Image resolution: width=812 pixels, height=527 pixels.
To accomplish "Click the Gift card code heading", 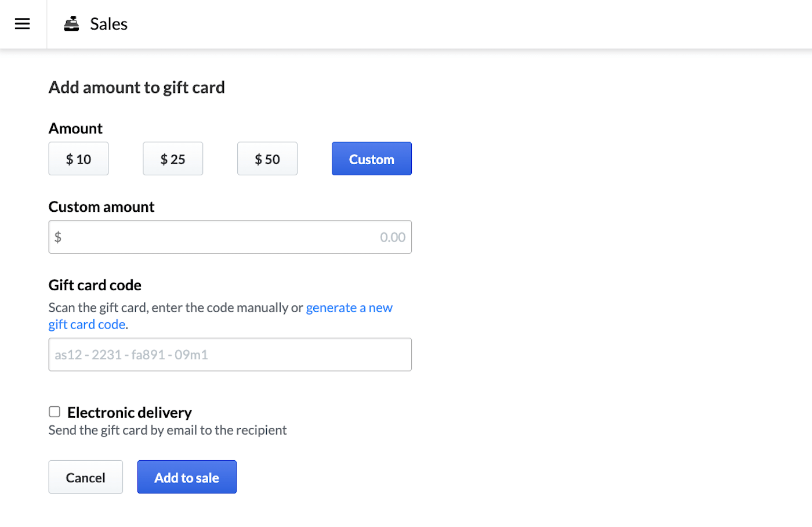I will (x=95, y=285).
